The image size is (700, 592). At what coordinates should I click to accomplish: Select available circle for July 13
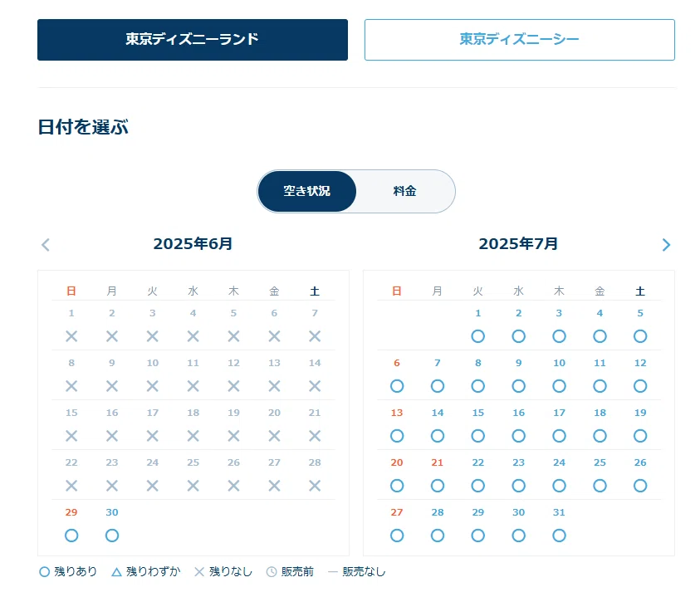(x=397, y=436)
